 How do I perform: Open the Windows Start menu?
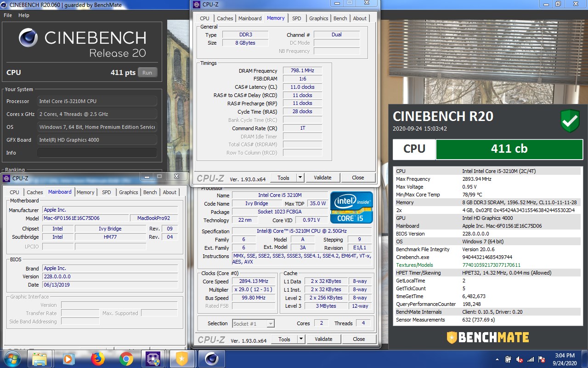[x=12, y=358]
